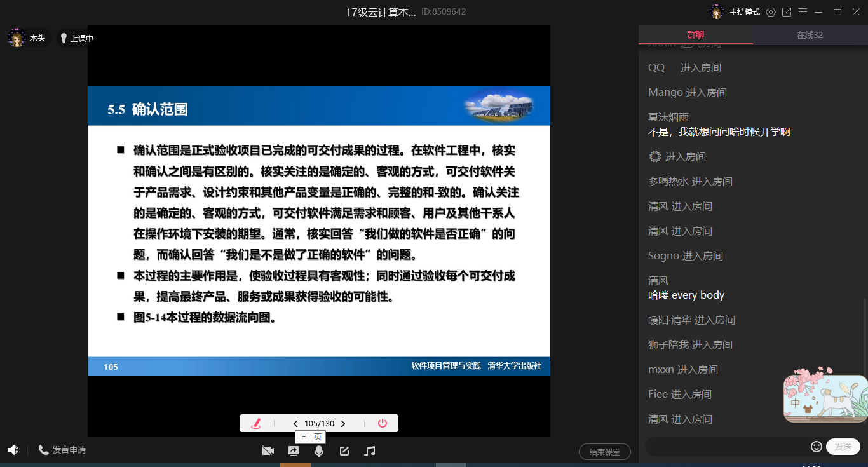Screen dimensions: 868x467
Task: Go to previous slide with left arrow
Action: [x=295, y=424]
